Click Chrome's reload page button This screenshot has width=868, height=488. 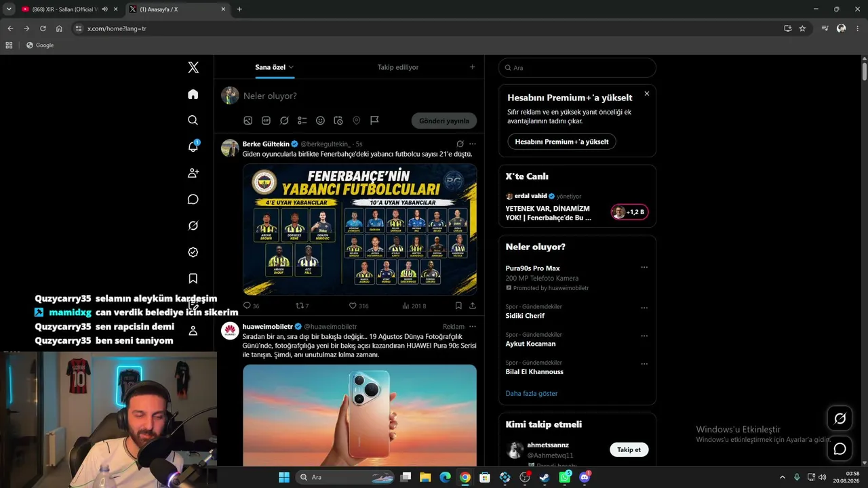coord(43,28)
